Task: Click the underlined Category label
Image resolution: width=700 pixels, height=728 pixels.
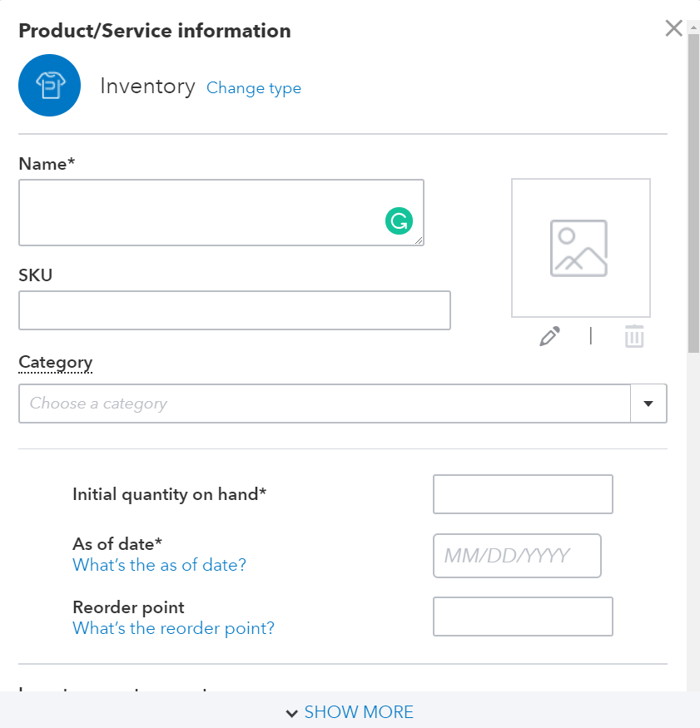Action: point(55,363)
